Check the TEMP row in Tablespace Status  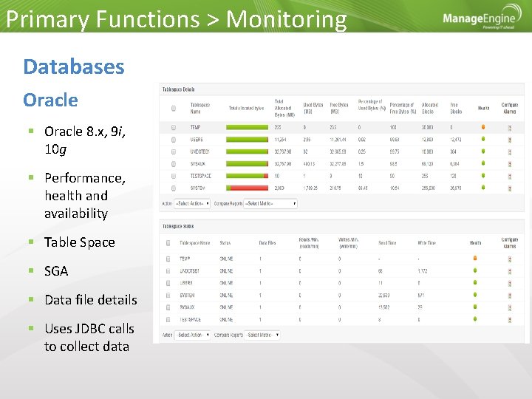pyautogui.click(x=168, y=259)
